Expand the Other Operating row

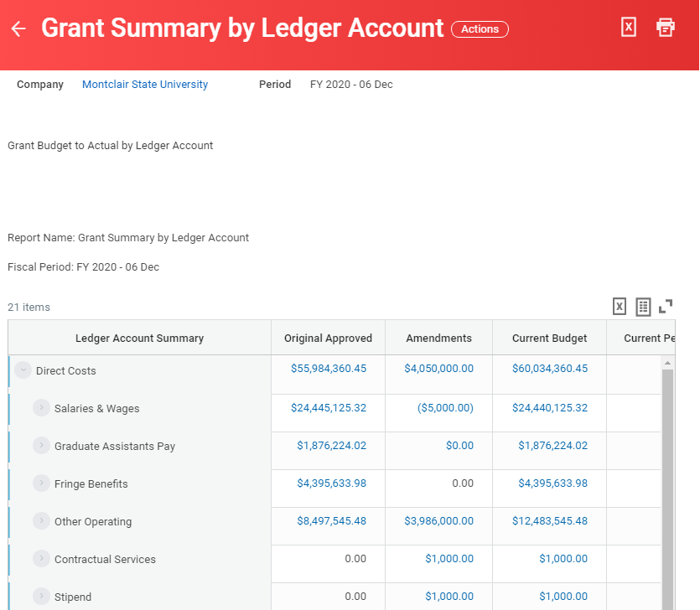point(41,521)
